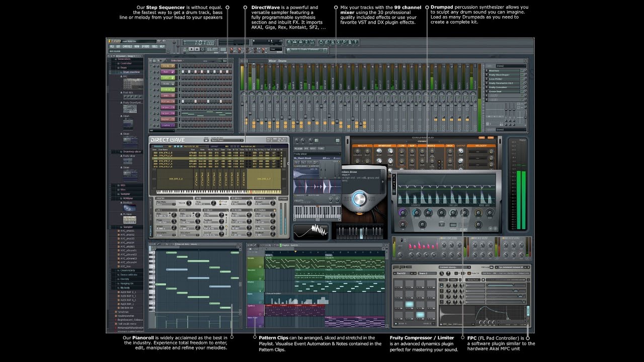This screenshot has width=644, height=362.
Task: Select the purple Crashes channel button
Action: point(168,125)
